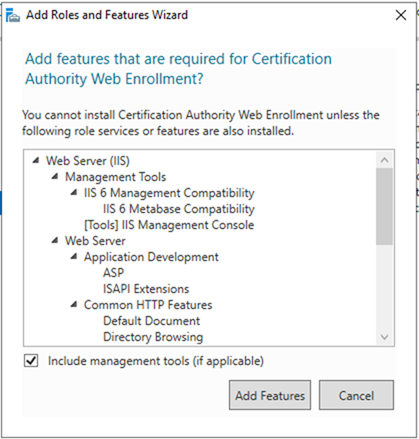Collapse the Web Server subnode
The height and width of the screenshot is (439, 419).
[55, 241]
